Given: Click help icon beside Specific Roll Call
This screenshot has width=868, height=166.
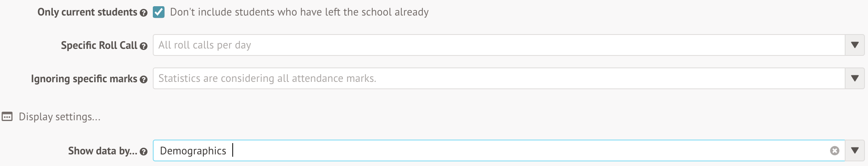Looking at the screenshot, I should [x=144, y=46].
